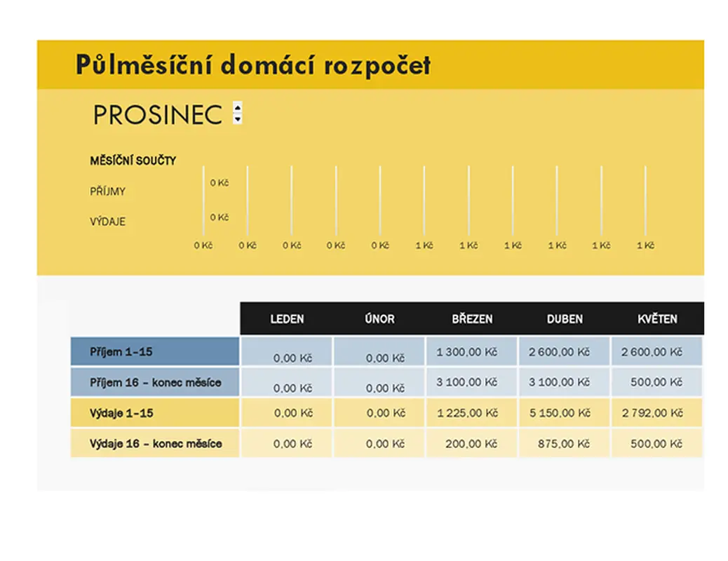Screen dimensions: 728x561
Task: Select the Příjem 1–15 row header
Action: click(155, 351)
